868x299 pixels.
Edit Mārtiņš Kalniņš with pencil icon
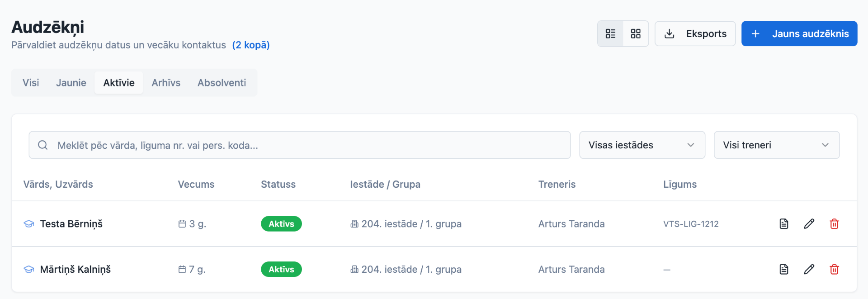[x=809, y=270]
